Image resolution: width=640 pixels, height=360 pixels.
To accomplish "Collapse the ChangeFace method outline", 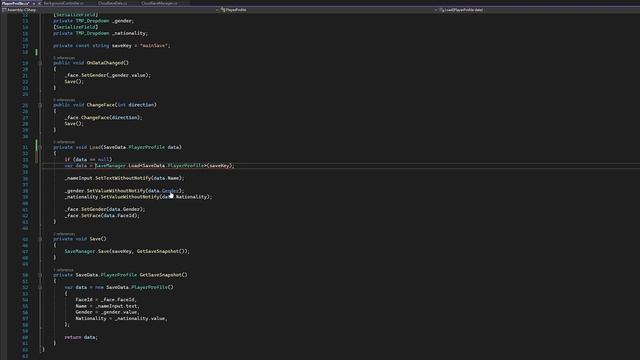I will click(40, 105).
